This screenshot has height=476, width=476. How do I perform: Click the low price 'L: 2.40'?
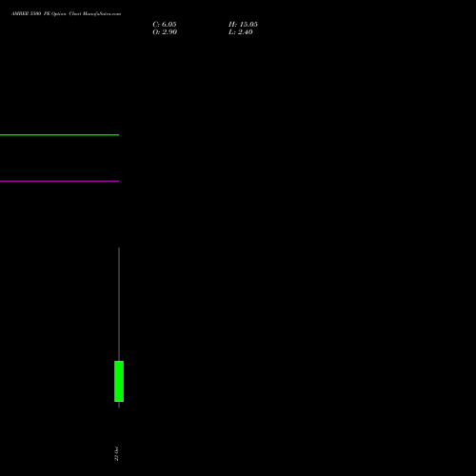pos(241,32)
